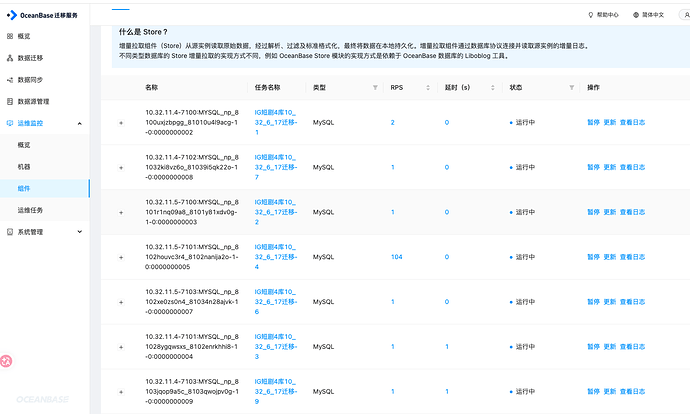
Task: Click the 系统管理 settings icon
Action: (10, 232)
